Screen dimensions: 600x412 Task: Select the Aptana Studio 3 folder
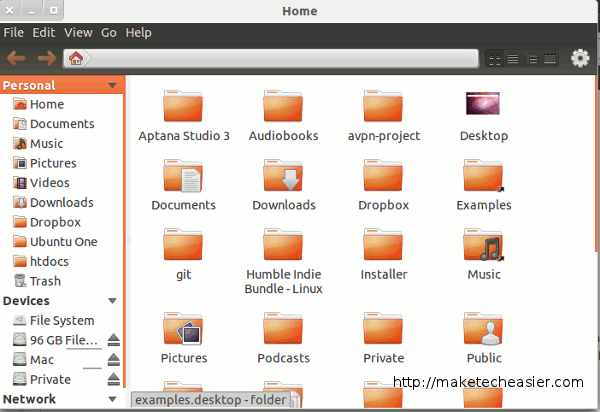tap(184, 106)
